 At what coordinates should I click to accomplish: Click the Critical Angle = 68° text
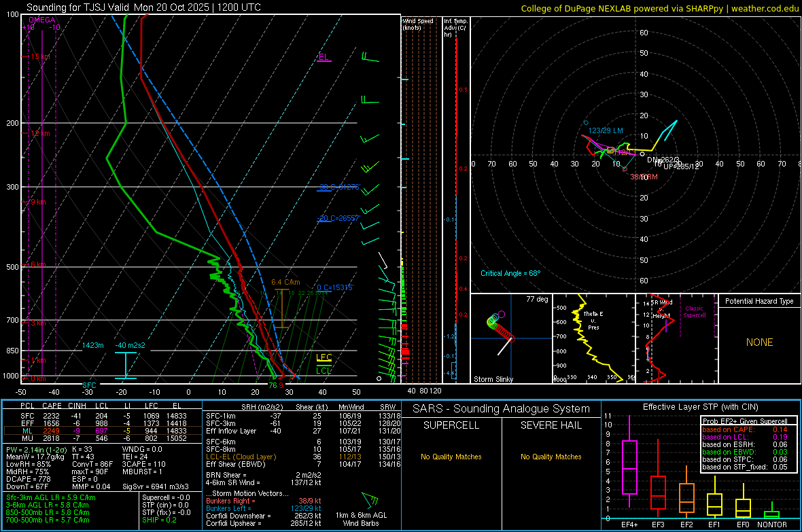tap(510, 273)
